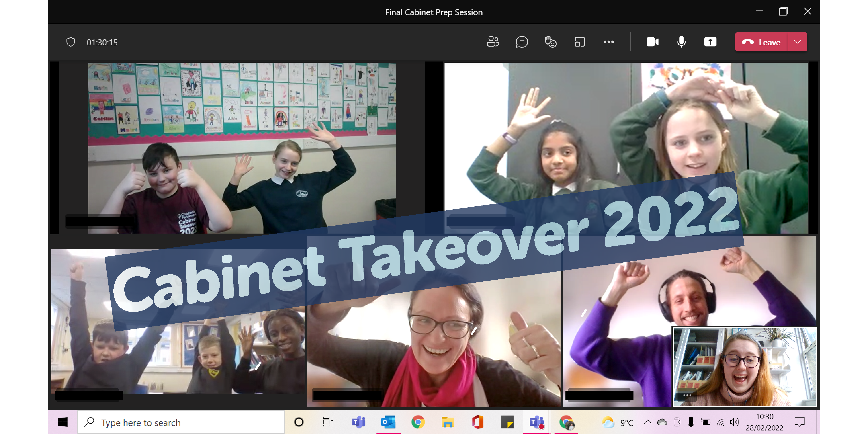Open the microphone in-use tray icon
The height and width of the screenshot is (434, 868).
[691, 422]
